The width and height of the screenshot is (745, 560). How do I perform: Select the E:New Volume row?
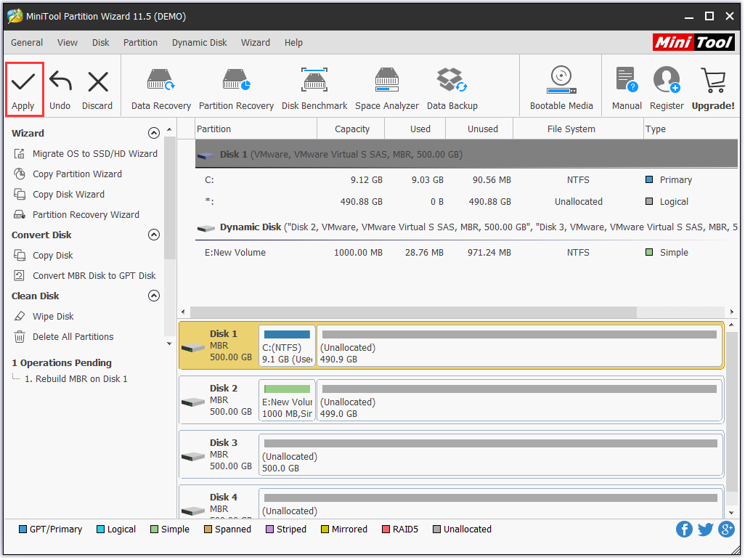pos(466,253)
